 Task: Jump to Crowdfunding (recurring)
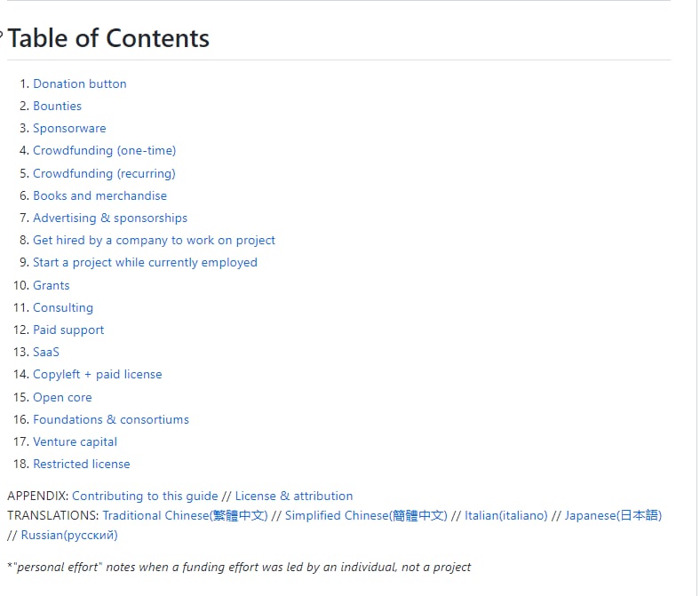click(104, 173)
